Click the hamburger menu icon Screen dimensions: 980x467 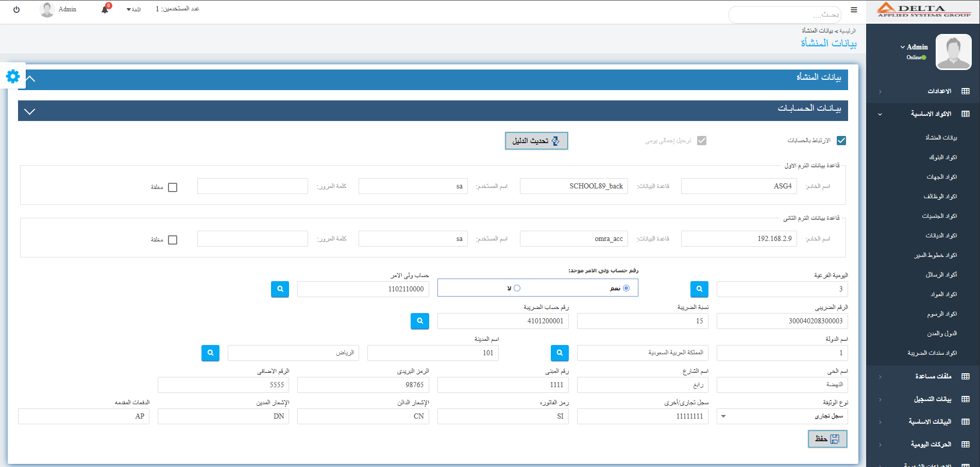pyautogui.click(x=854, y=10)
